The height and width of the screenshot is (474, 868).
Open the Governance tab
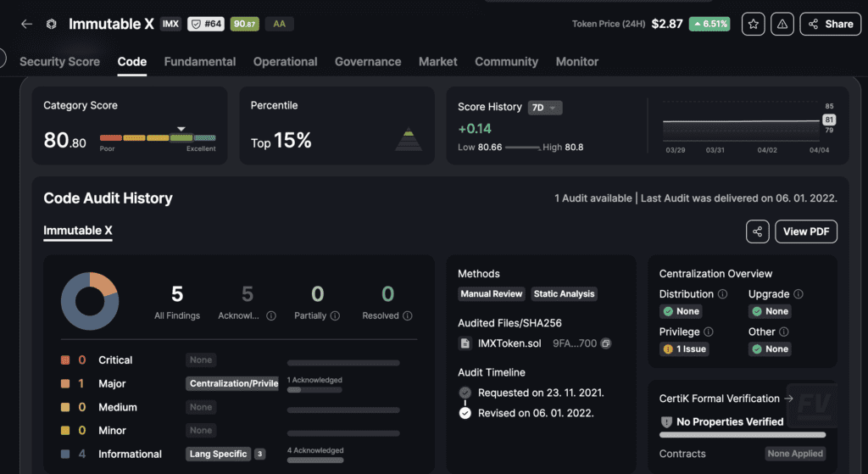368,62
